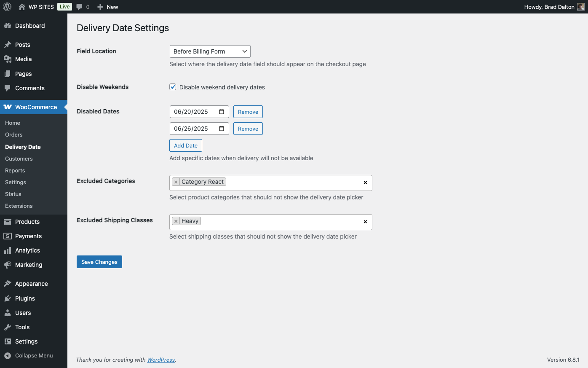Clear all excluded categories

tap(365, 183)
